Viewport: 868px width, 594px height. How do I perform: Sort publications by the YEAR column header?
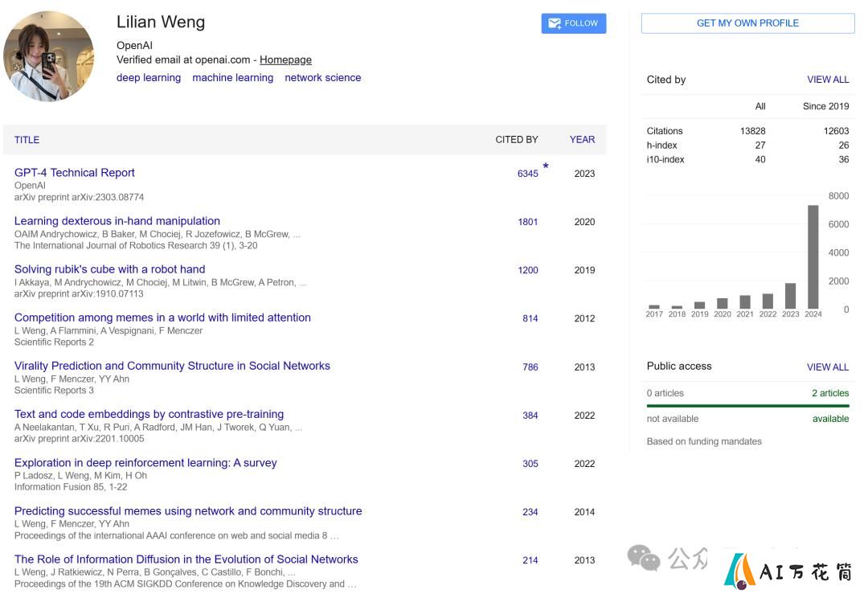(x=583, y=140)
